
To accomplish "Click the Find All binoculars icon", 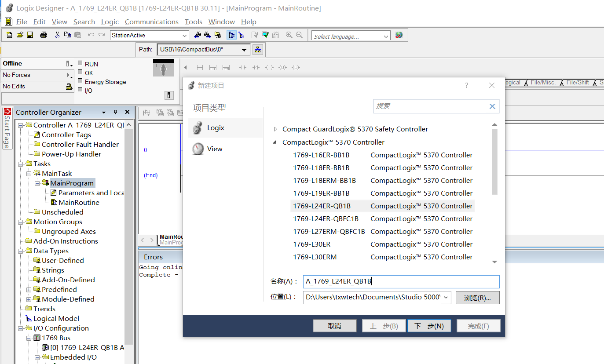I will tap(218, 35).
